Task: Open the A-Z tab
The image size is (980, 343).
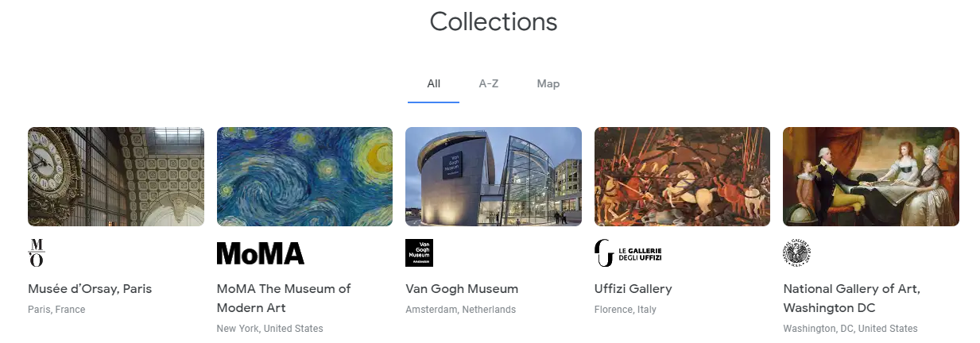Action: click(489, 83)
